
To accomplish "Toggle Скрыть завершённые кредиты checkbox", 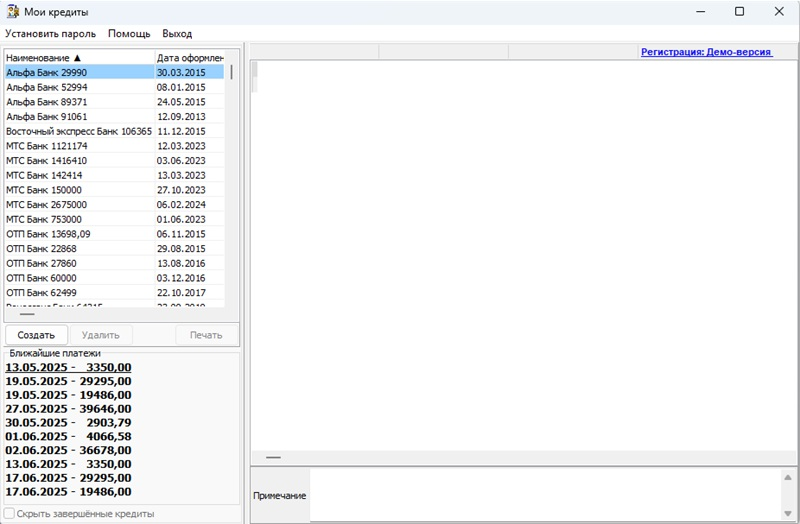I will (x=9, y=513).
